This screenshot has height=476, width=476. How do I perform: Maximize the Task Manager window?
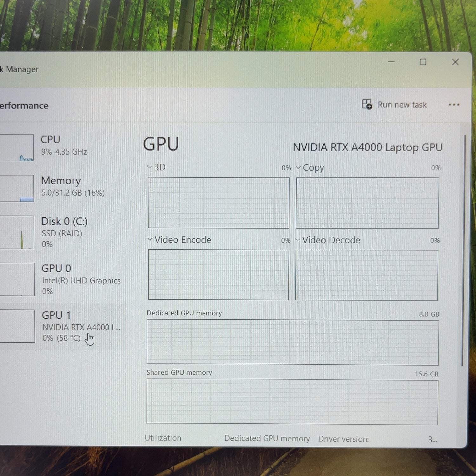point(423,62)
